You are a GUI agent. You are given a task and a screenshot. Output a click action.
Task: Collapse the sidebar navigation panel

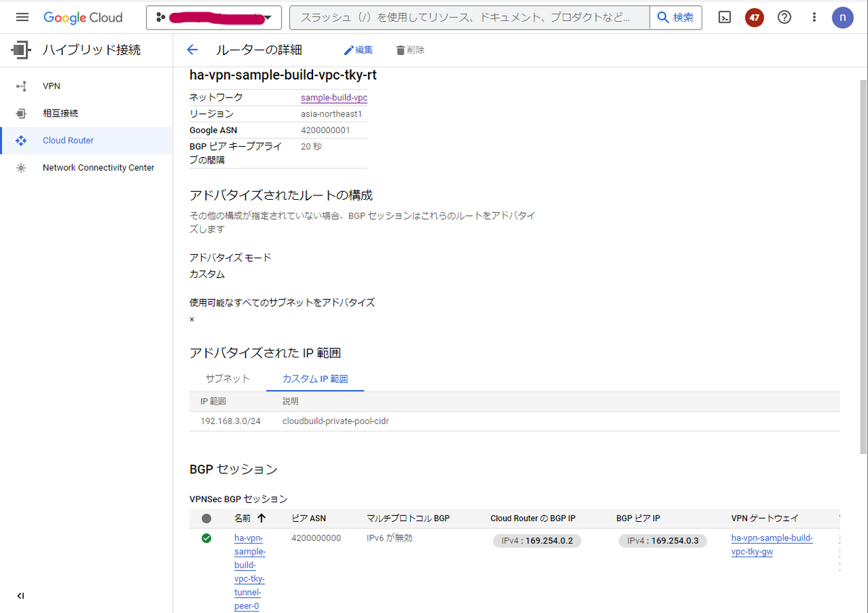(x=21, y=596)
